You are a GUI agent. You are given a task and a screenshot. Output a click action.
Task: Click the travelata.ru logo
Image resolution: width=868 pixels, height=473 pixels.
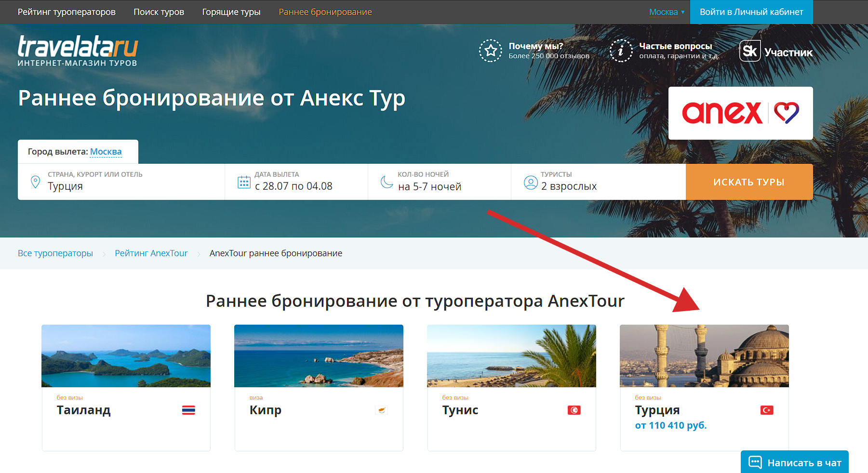78,50
